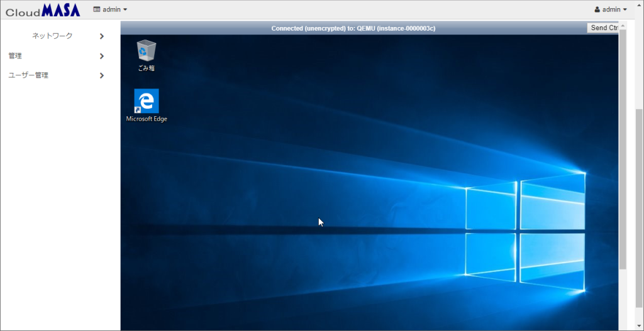
Task: Open the Recycle Bin (ごみ箱) desktop icon
Action: pos(146,55)
